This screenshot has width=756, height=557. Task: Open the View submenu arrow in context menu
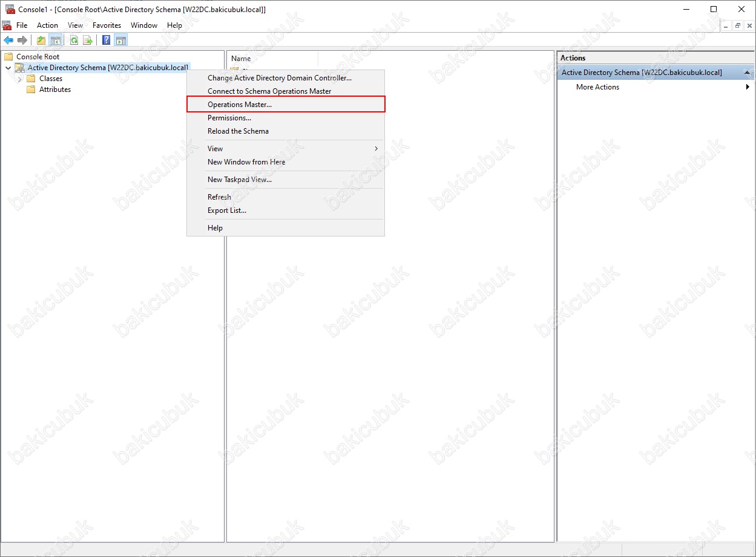pyautogui.click(x=376, y=149)
